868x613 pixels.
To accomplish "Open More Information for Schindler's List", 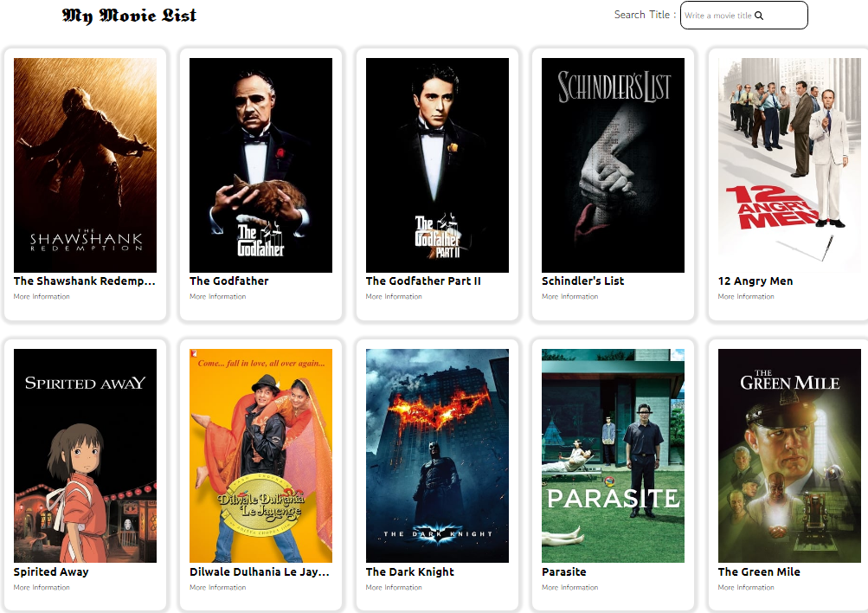I will (569, 297).
